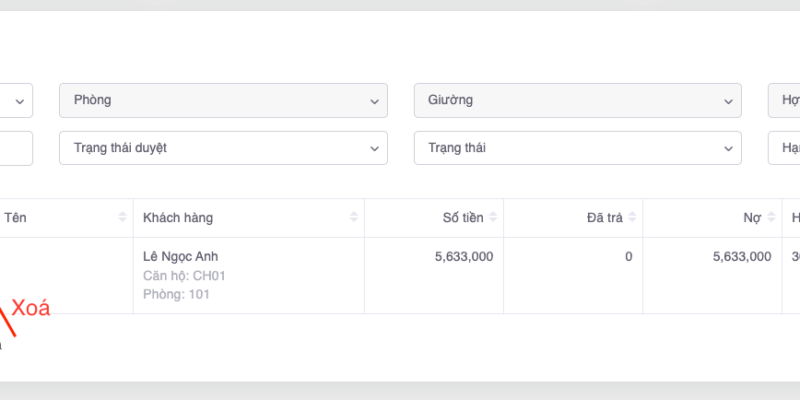Click the Khách hàng column sort arrows

(354, 218)
